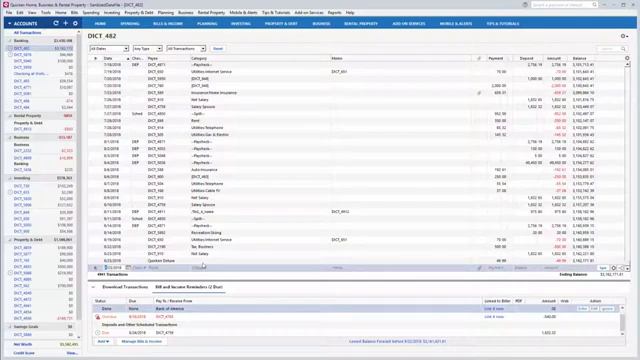This screenshot has width=640, height=360.
Task: Click the register search magnifier icon
Action: tap(623, 49)
